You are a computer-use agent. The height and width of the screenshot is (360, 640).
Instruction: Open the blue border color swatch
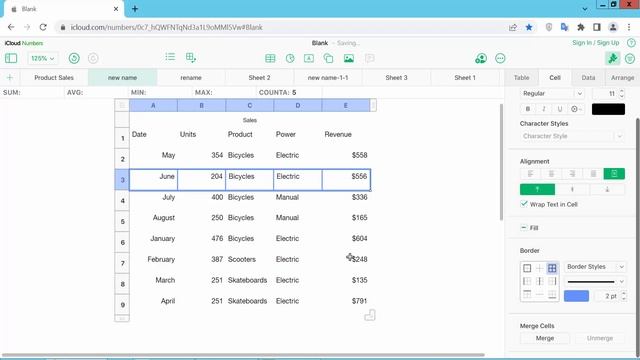(x=576, y=296)
